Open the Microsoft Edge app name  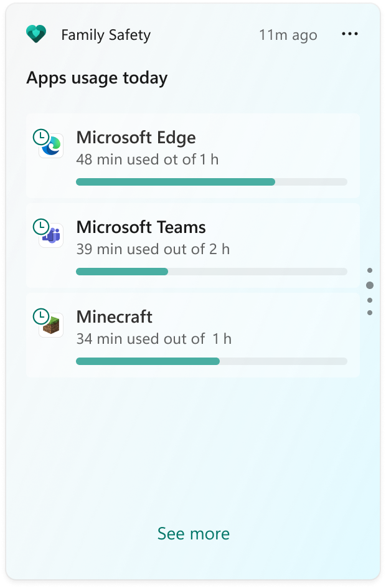tap(136, 138)
